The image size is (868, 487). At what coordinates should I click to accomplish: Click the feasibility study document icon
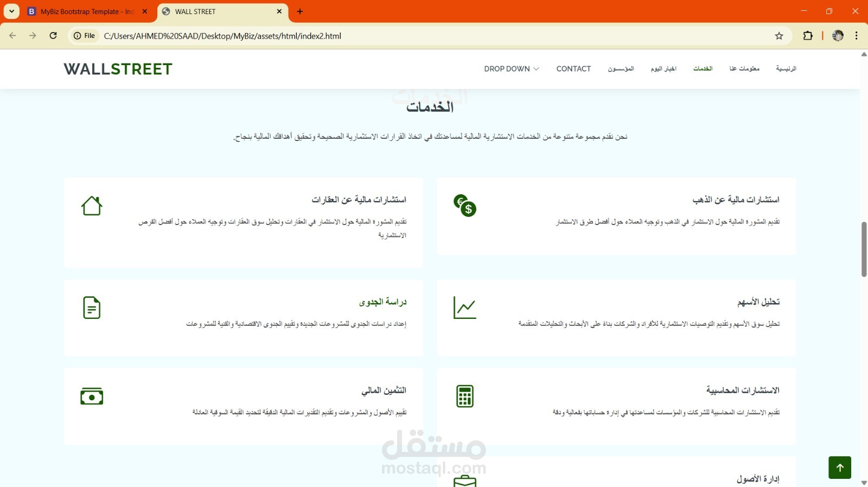click(92, 307)
